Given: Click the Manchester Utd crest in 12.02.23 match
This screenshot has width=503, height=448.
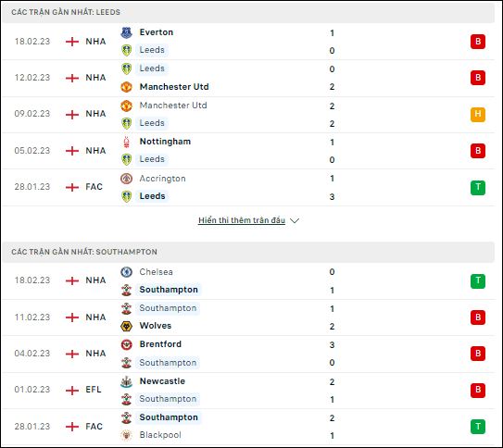Looking at the screenshot, I should click(x=126, y=87).
